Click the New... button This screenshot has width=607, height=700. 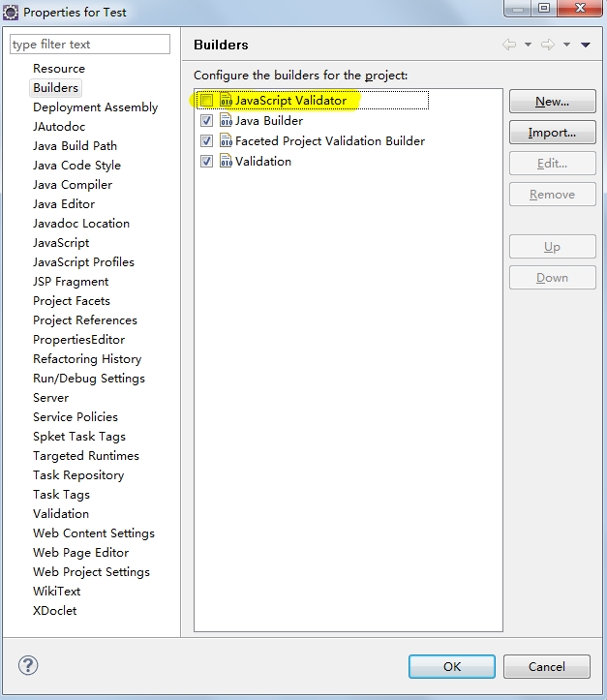click(x=553, y=102)
